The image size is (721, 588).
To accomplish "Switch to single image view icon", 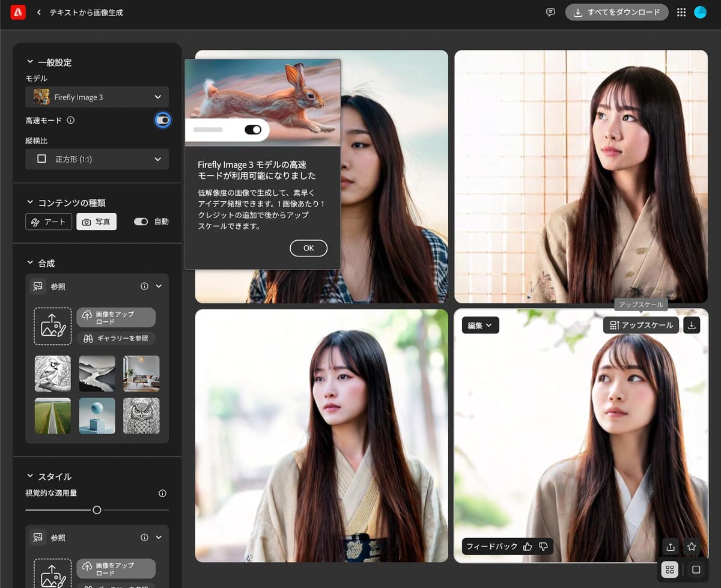I will pos(695,569).
